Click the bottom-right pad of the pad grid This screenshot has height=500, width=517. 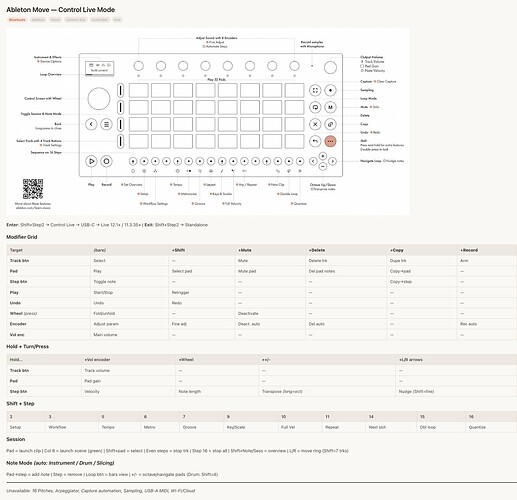[x=294, y=141]
